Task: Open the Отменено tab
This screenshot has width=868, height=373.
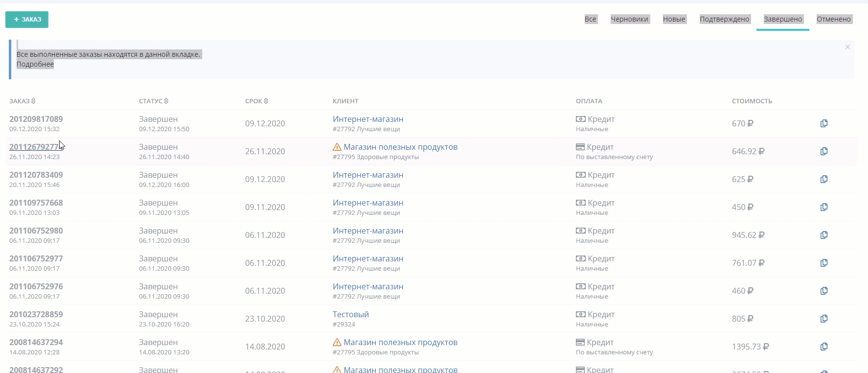Action: (x=834, y=19)
